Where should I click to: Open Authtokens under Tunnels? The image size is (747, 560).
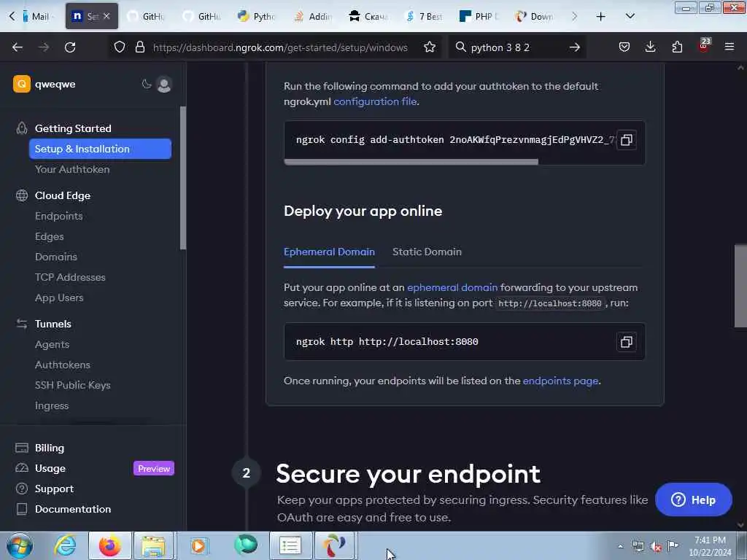coord(63,365)
